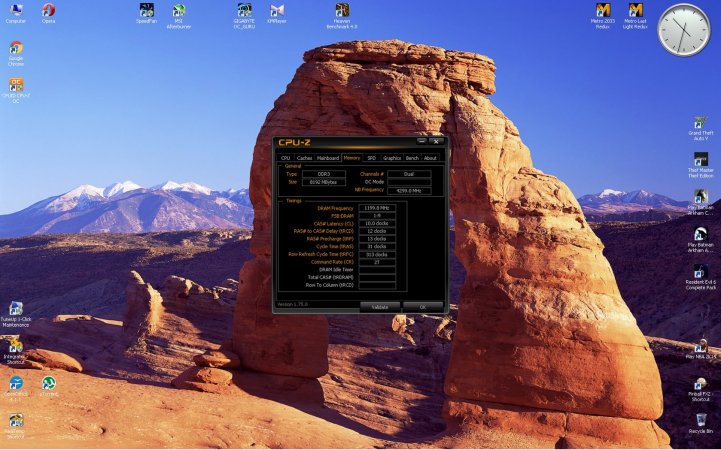Open TuneUp 1-Click Maintenance shortcut
Viewport: 721px width, 450px height.
click(x=16, y=314)
